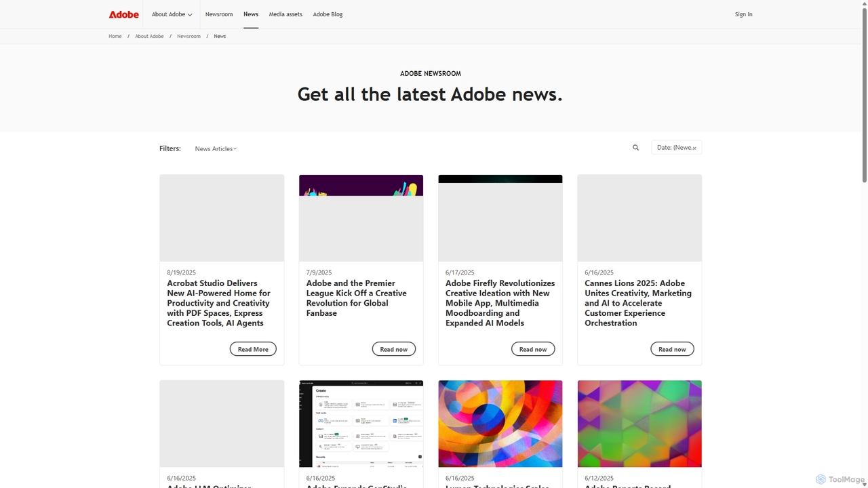
Task: Open About Adobe breadcrumb link
Action: pos(149,36)
